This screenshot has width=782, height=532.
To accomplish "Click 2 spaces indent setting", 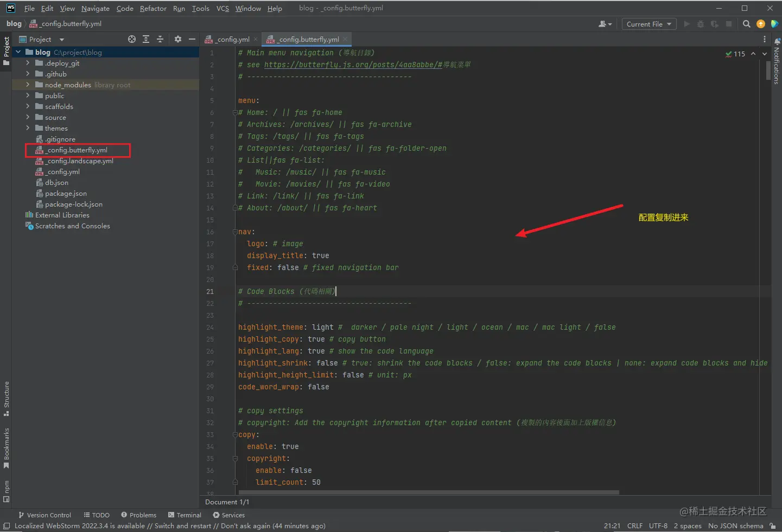I will click(x=688, y=525).
